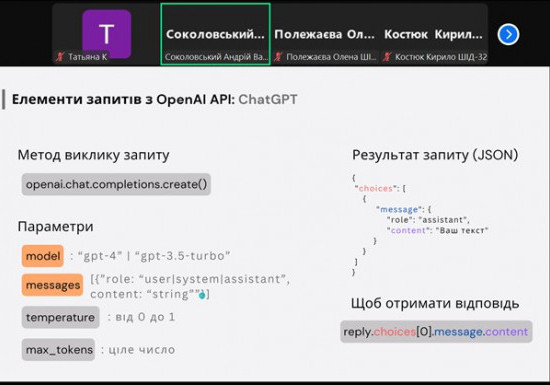Click the Метод виклику запиту heading

tap(94, 155)
